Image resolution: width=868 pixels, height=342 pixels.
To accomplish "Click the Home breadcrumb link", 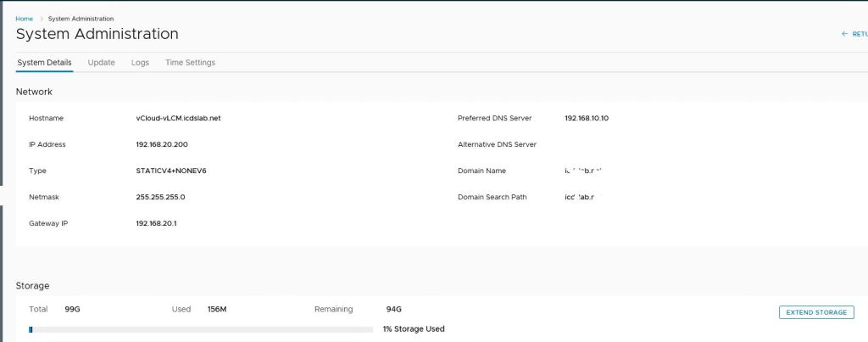I will pos(24,18).
